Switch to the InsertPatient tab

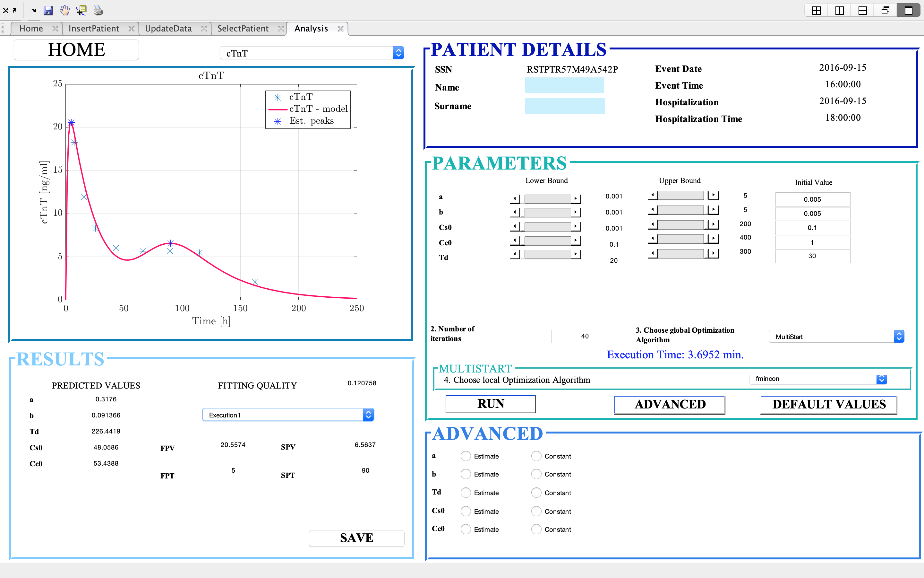(94, 29)
